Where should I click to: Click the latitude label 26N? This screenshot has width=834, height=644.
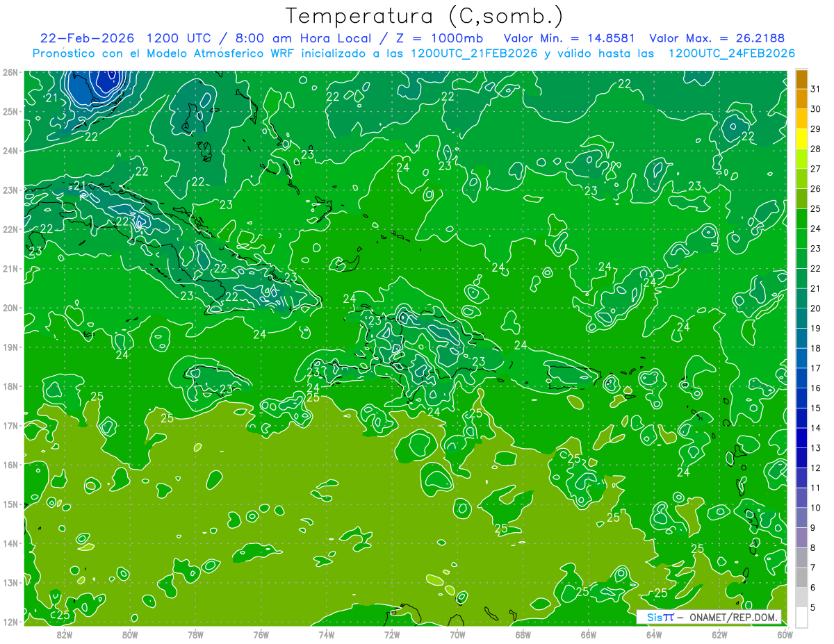(x=10, y=72)
